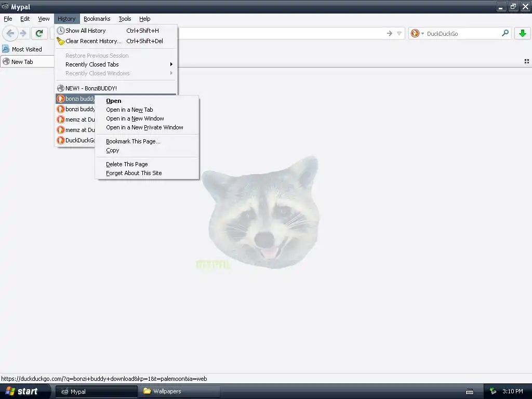Click the tab groups grid icon

click(527, 61)
